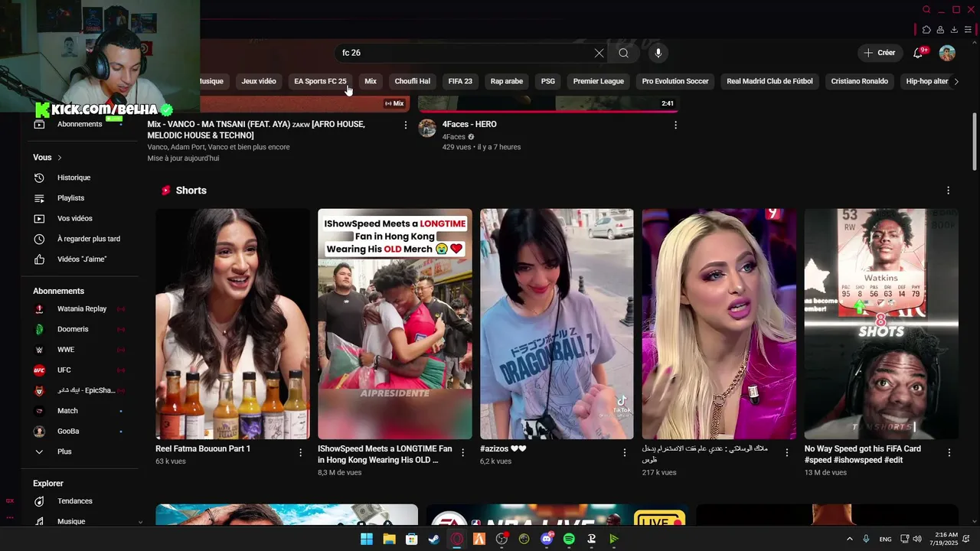Open Discord from the taskbar
The image size is (980, 551).
coord(547,539)
